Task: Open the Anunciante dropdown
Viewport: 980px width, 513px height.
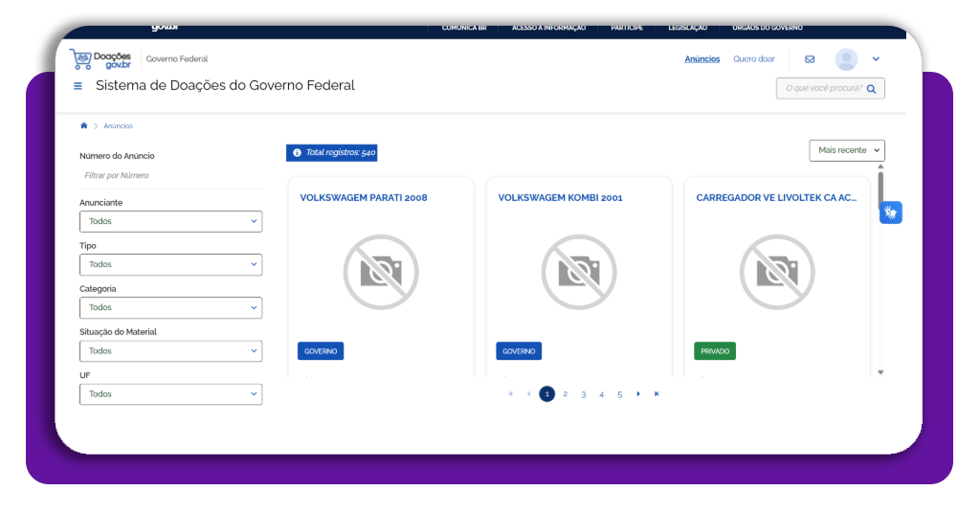Action: tap(170, 221)
